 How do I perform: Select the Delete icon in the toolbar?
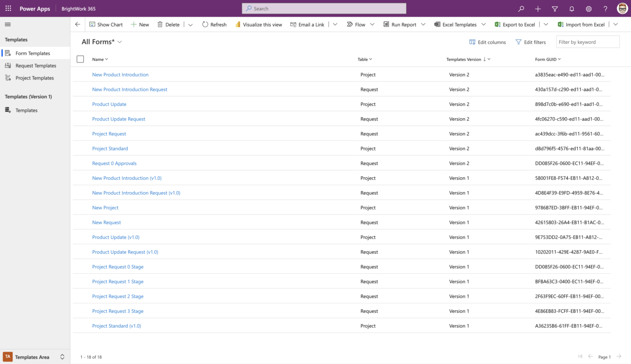point(169,24)
